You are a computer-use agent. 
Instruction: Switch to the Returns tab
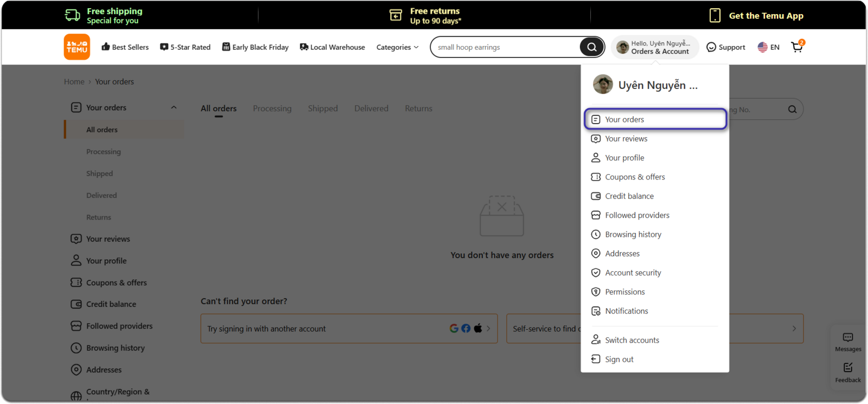[419, 108]
